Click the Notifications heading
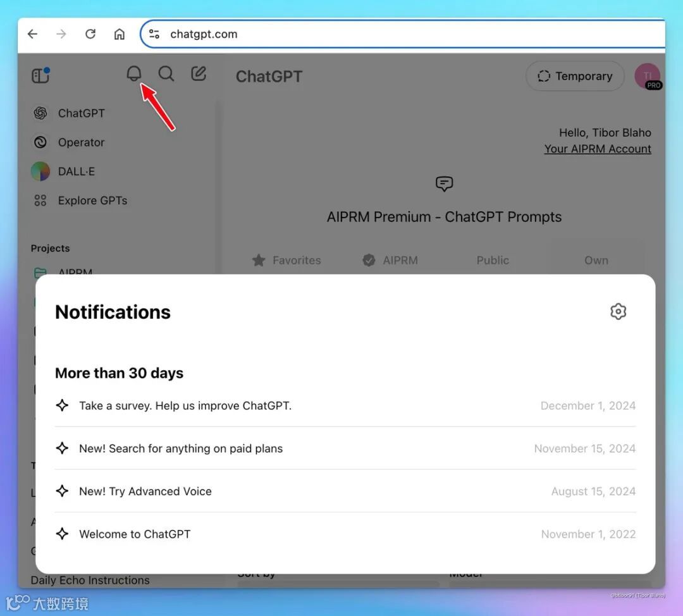The height and width of the screenshot is (616, 683). [113, 312]
